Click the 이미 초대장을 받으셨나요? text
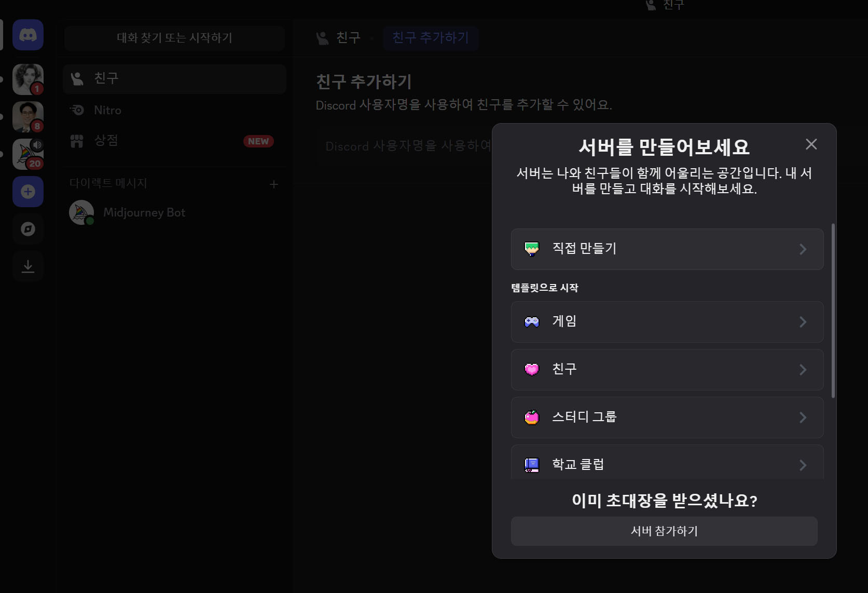 coord(665,501)
